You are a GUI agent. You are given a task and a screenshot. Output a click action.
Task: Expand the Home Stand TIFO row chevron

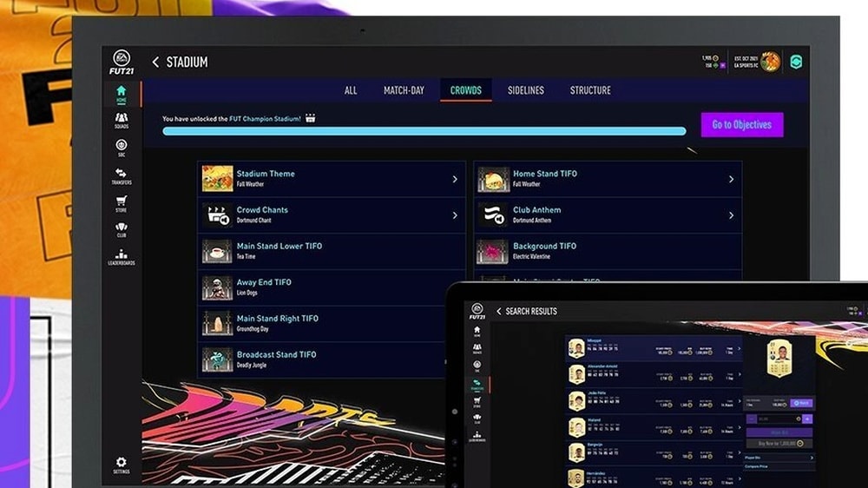[731, 179]
